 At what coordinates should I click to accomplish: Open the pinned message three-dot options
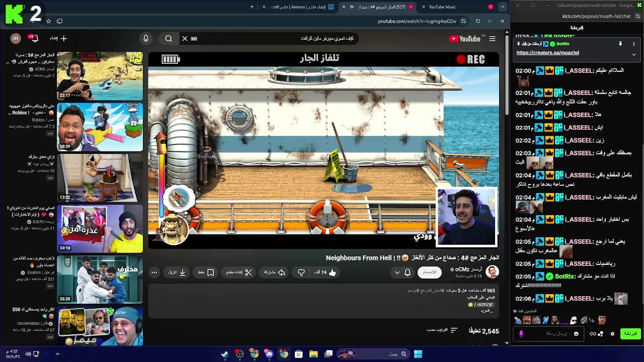[634, 44]
